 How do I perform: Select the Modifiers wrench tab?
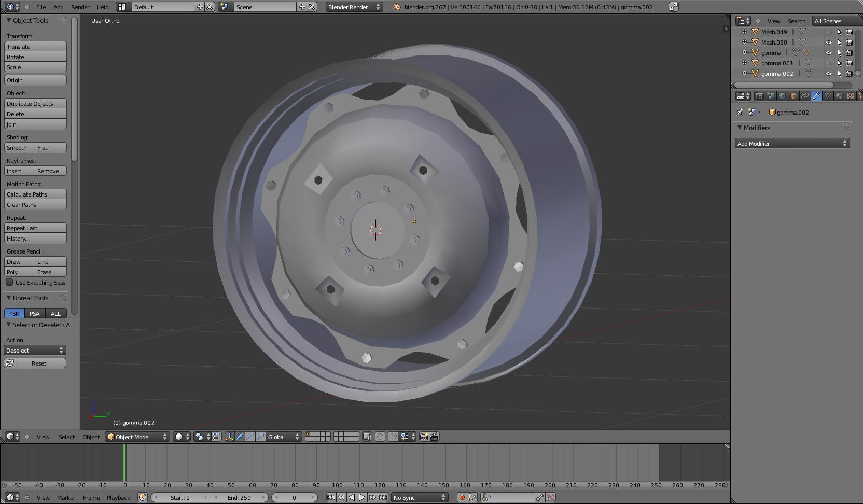tap(816, 96)
